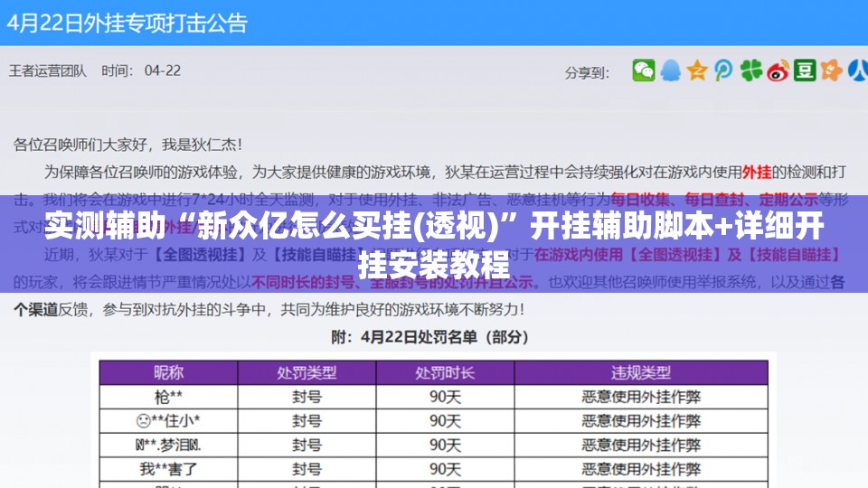This screenshot has width=868, height=488.
Task: Click 90天 in the **住小* row
Action: pyautogui.click(x=445, y=421)
